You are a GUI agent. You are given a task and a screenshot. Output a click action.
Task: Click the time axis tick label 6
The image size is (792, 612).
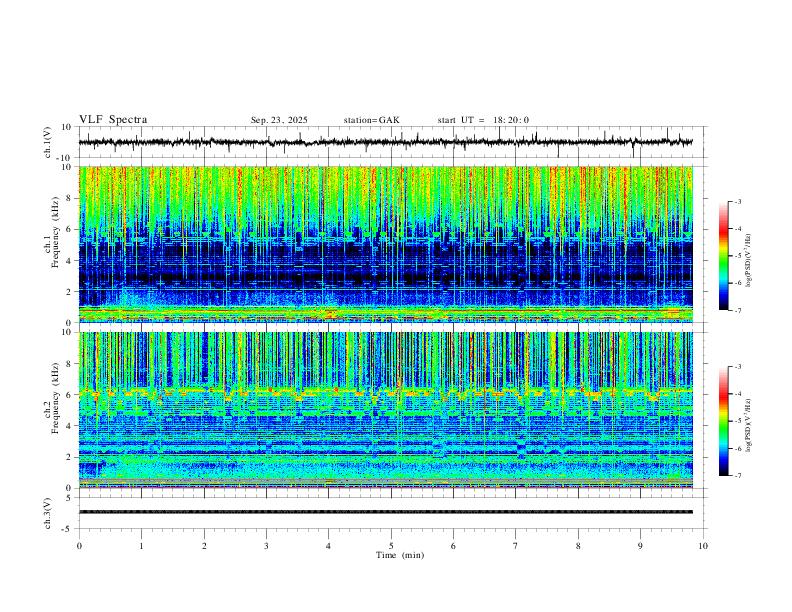[454, 546]
